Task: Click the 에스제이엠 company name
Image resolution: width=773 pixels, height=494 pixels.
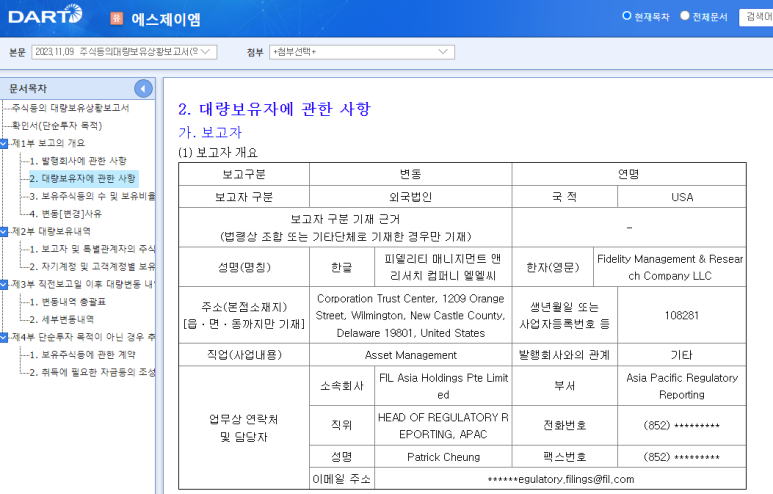Action: 166,19
